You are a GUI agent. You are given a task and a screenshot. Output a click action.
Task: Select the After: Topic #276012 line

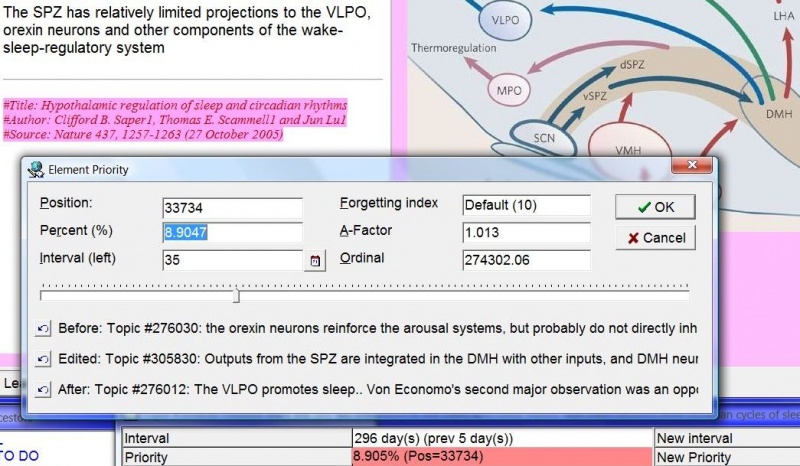pos(378,389)
